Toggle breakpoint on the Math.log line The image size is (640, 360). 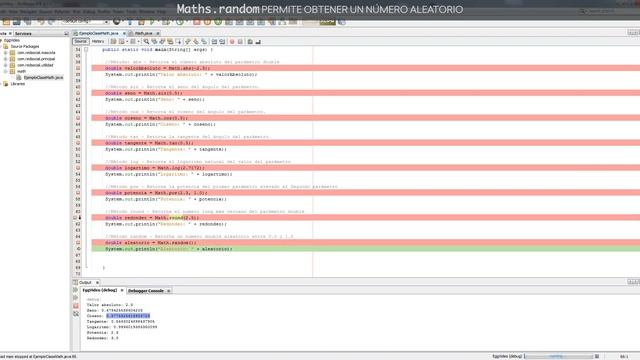[x=78, y=168]
